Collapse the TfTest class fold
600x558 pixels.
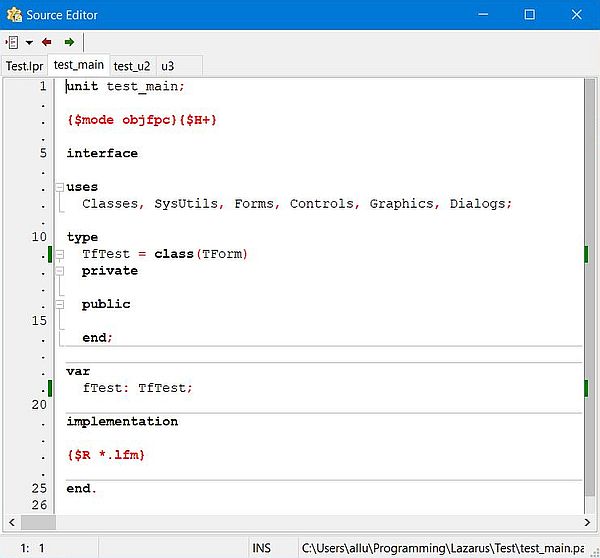[60, 254]
